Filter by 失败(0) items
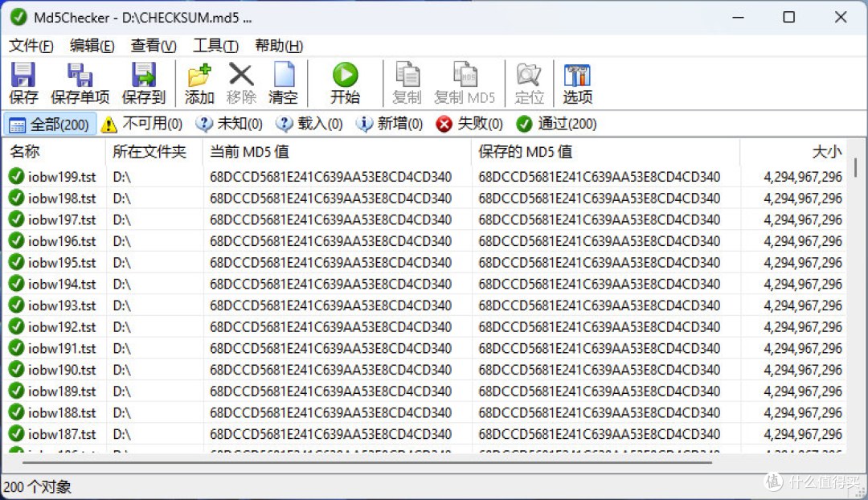This screenshot has height=500, width=868. 469,124
